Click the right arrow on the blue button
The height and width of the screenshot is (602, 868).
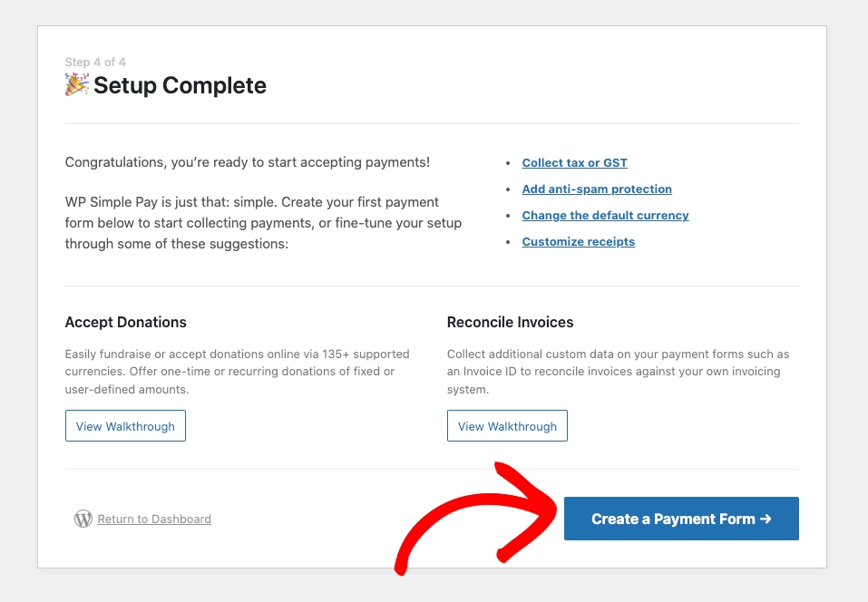[766, 519]
